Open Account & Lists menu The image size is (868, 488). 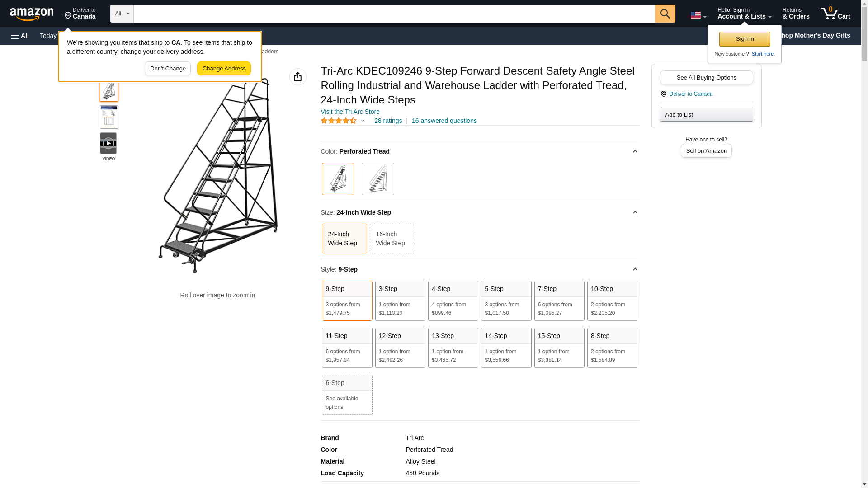click(x=744, y=14)
